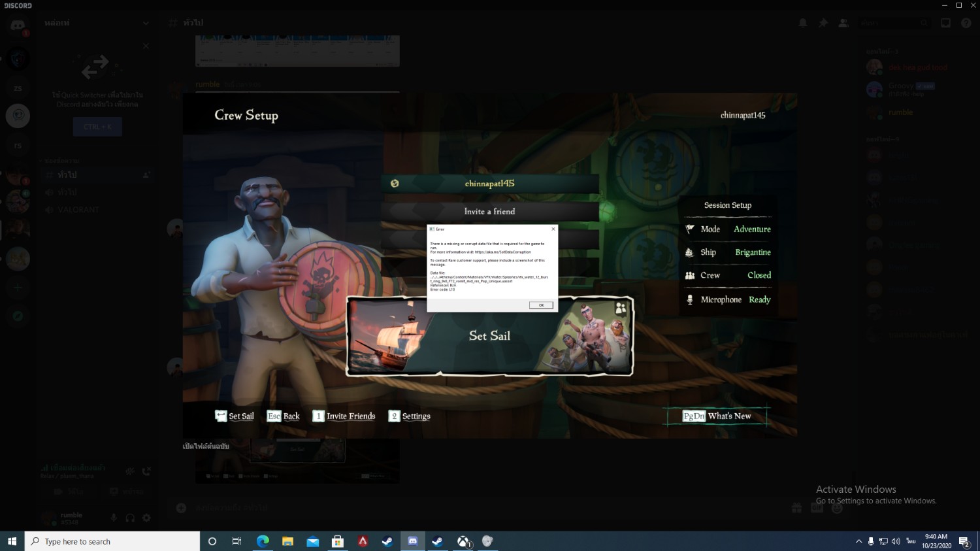Open Explore Public Servers compass icon
Viewport: 980px width, 551px height.
(x=18, y=316)
